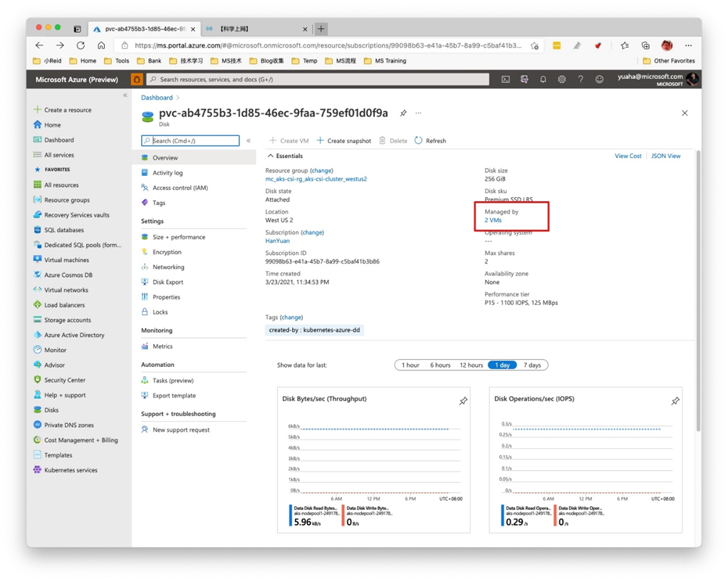Screen dimensions: 728x582
Task: Close the disk blade with X
Action: [685, 113]
